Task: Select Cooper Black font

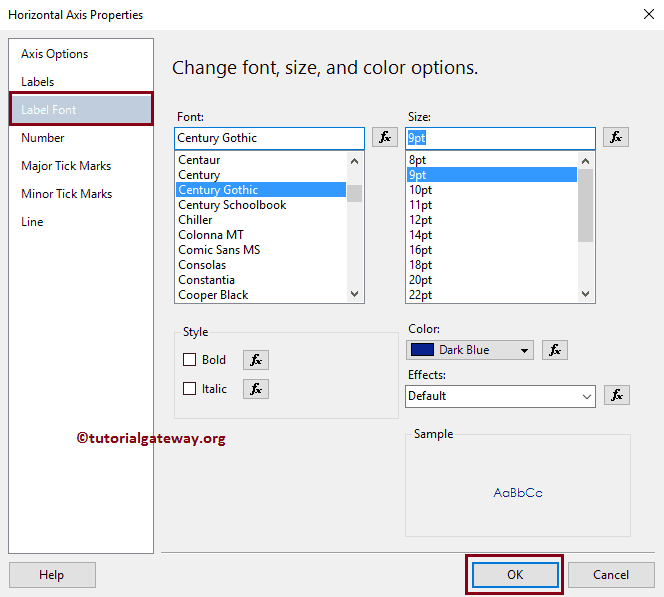Action: 261,295
